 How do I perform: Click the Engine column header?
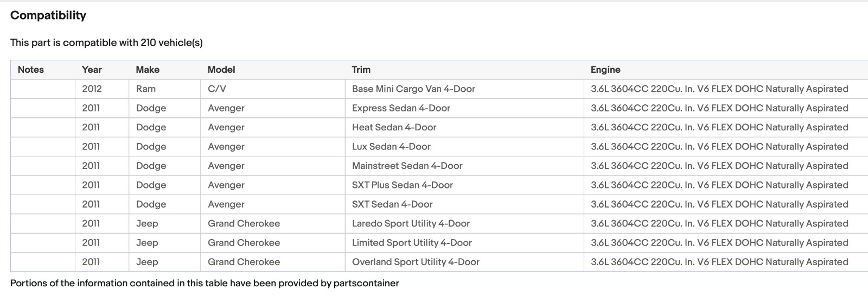click(605, 70)
